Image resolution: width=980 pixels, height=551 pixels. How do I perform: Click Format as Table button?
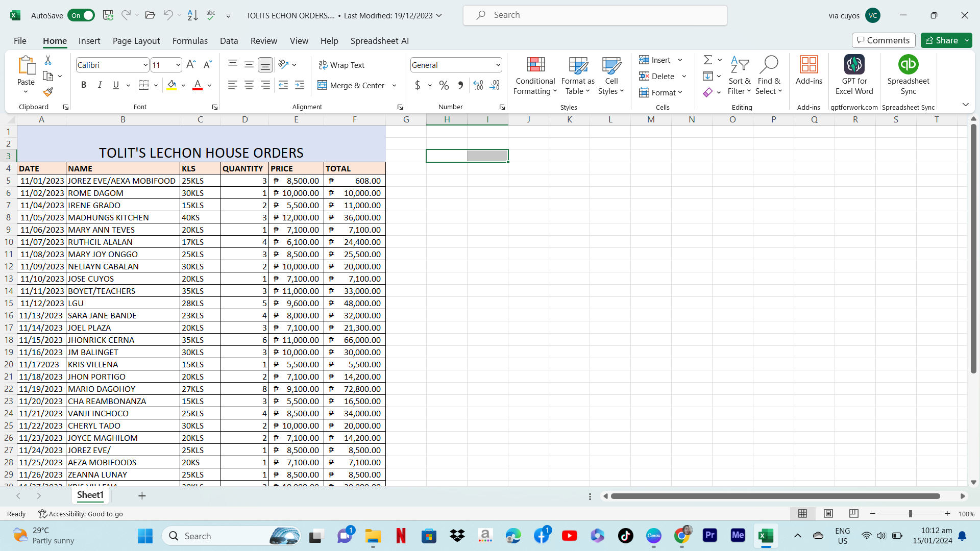click(578, 75)
